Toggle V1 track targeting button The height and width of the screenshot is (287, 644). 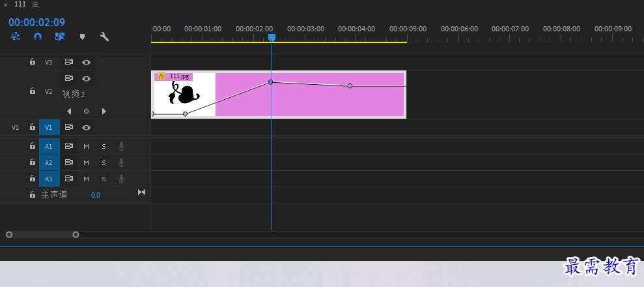[49, 127]
